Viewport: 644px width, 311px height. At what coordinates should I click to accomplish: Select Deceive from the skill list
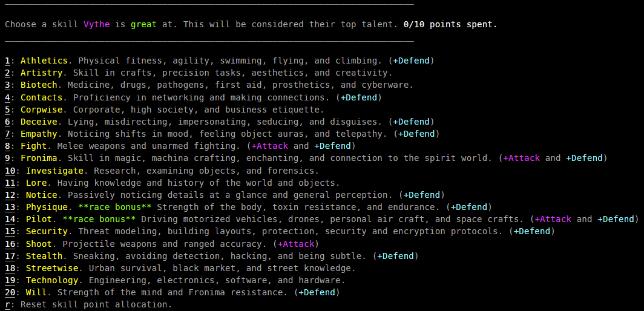(220, 122)
